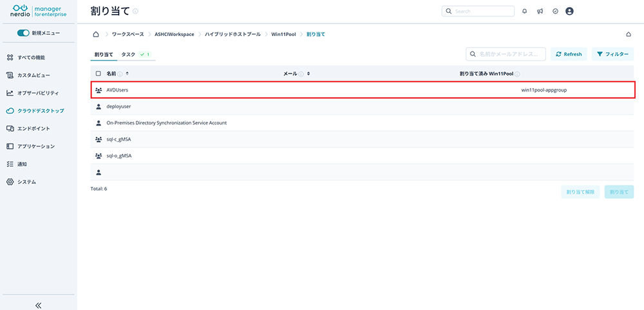The height and width of the screenshot is (310, 644).
Task: Click the クラウドデスクトップ cloud icon
Action: pos(11,111)
